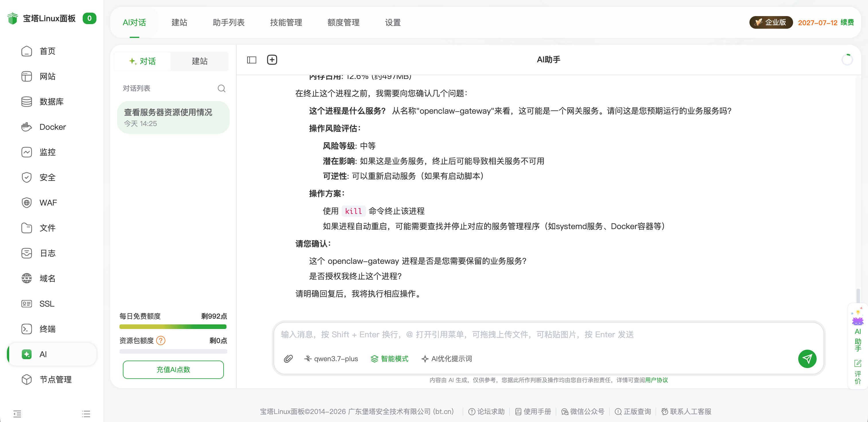Image resolution: width=868 pixels, height=422 pixels.
Task: Click the 宝塔 panel logo
Action: point(12,18)
